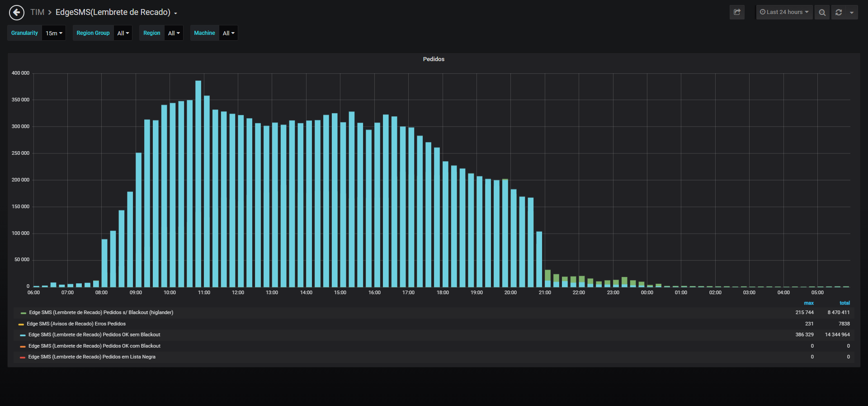This screenshot has height=406, width=868.
Task: Click the refresh dashboard icon
Action: (839, 12)
